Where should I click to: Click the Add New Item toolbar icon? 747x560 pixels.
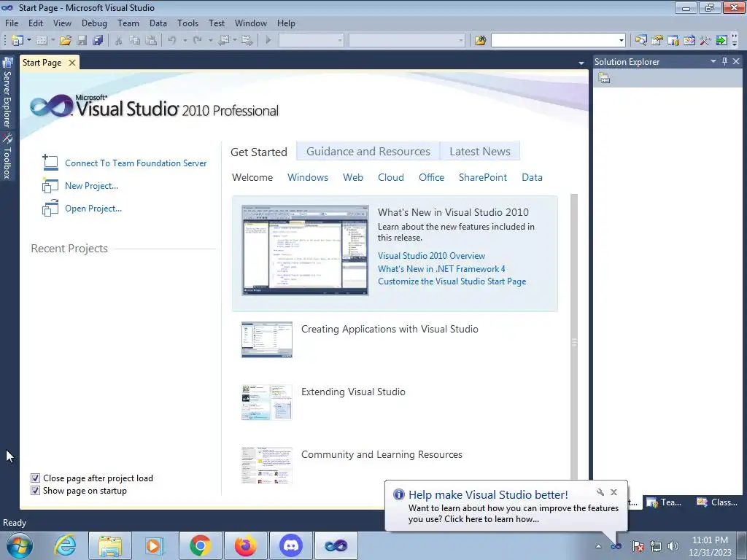pos(42,41)
